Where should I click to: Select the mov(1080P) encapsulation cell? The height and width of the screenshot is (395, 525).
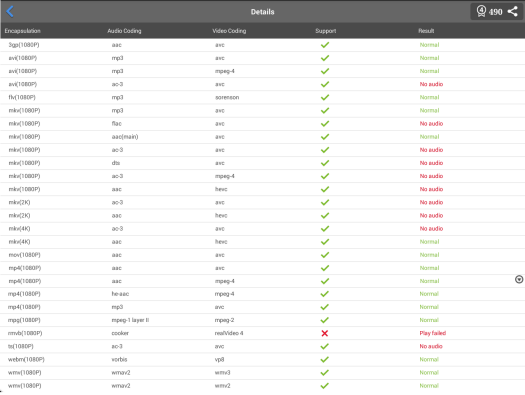pyautogui.click(x=24, y=255)
